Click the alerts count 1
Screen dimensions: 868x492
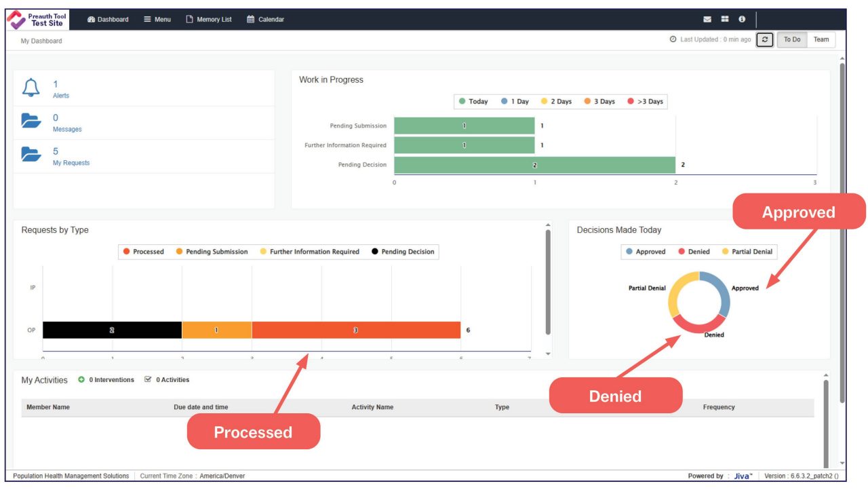pyautogui.click(x=56, y=84)
